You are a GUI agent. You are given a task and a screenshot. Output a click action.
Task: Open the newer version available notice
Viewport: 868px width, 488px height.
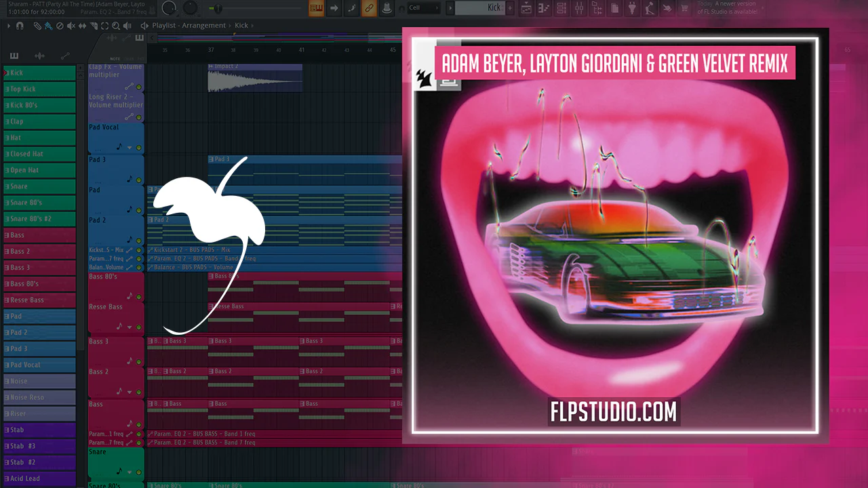(727, 8)
